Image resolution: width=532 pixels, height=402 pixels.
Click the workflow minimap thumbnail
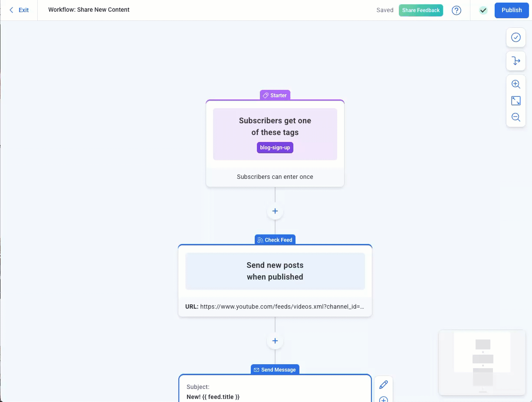482,362
